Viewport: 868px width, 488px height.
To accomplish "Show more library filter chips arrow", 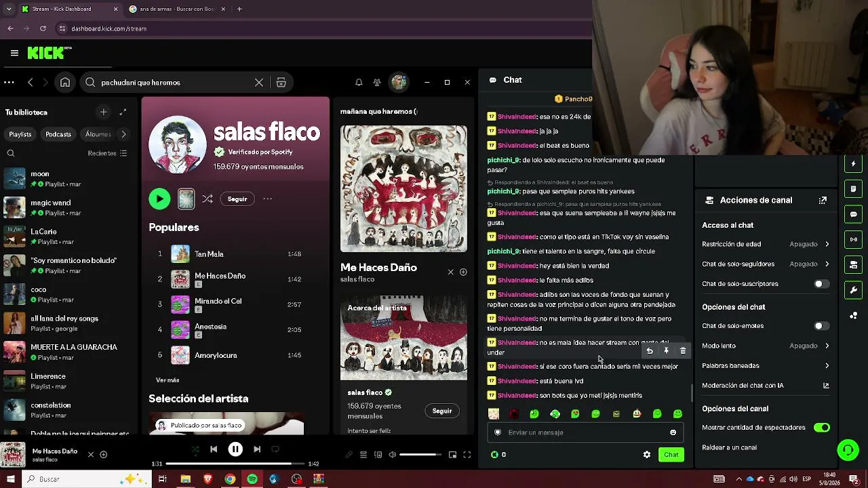I will 123,134.
